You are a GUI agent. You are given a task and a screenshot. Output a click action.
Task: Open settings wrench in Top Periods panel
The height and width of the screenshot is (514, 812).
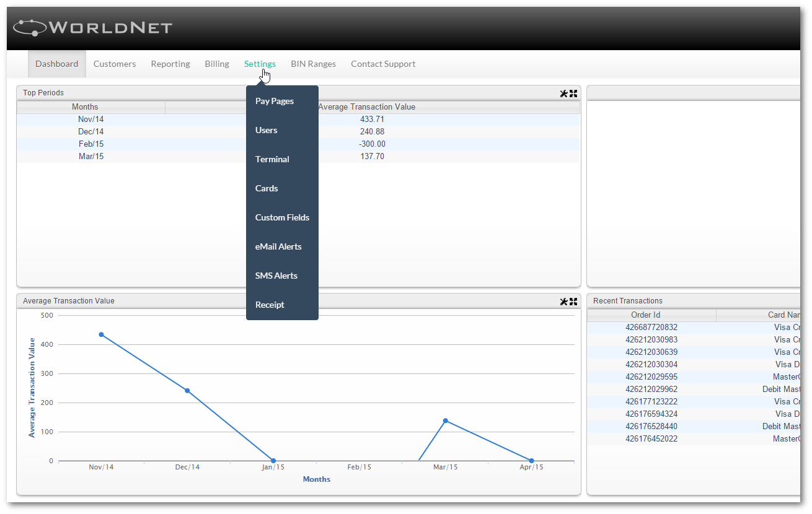click(563, 94)
